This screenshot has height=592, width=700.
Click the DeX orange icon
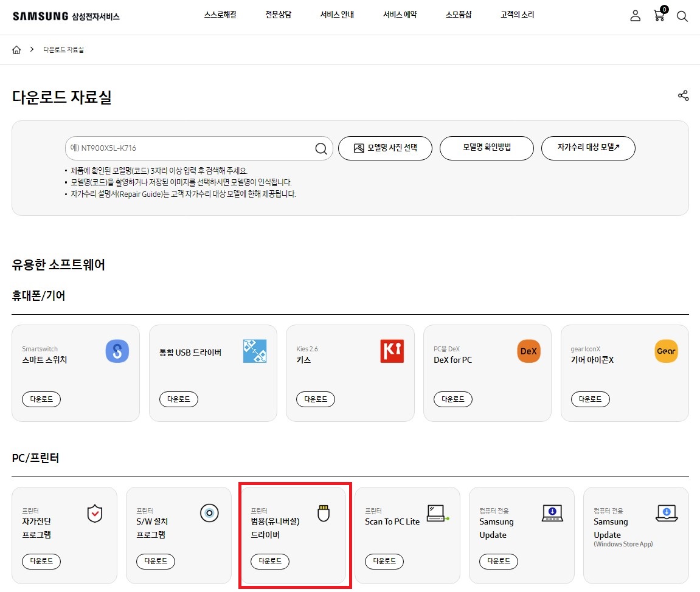tap(528, 351)
